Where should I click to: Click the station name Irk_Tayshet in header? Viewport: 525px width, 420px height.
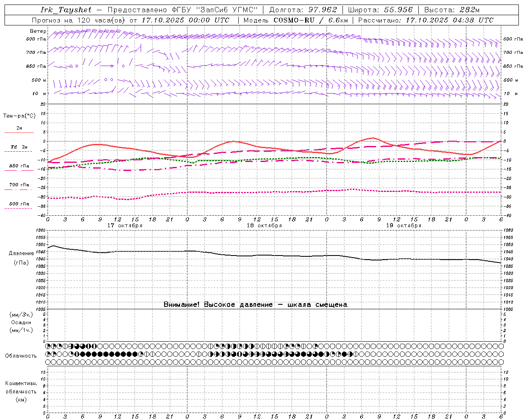click(66, 10)
